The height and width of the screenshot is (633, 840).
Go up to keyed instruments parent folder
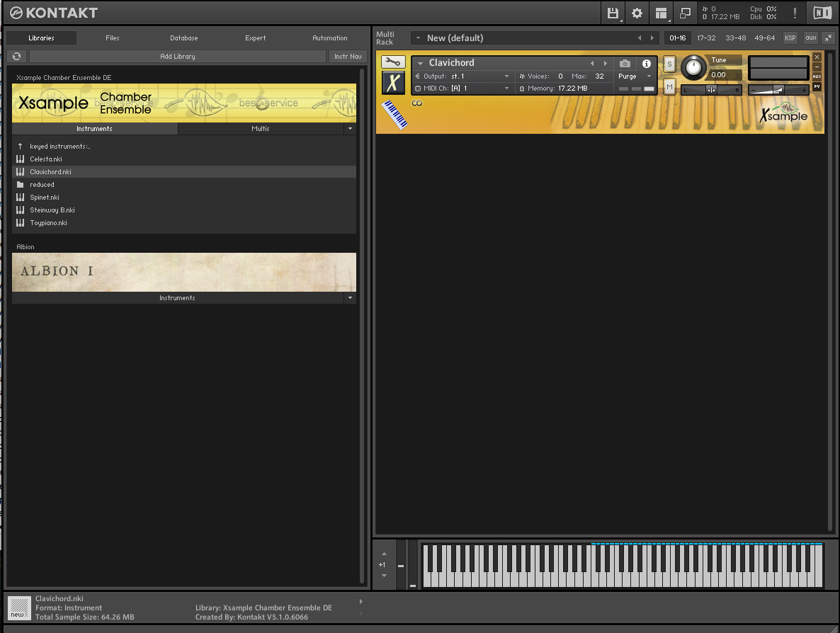coord(183,146)
